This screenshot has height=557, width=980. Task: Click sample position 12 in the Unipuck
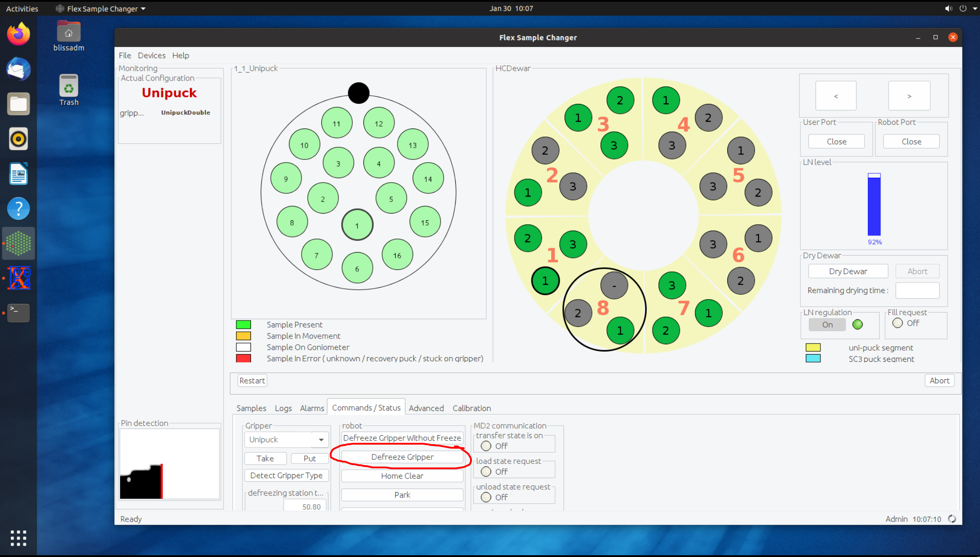pos(379,123)
